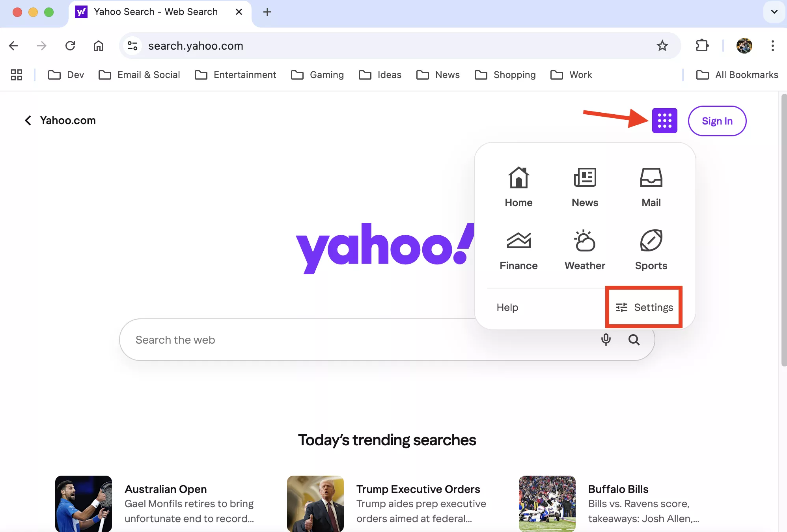Open Settings in the apps panel

click(x=644, y=307)
